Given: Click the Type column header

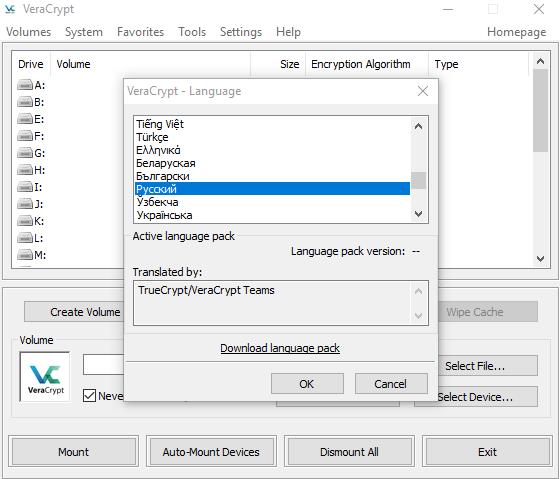Looking at the screenshot, I should point(479,64).
